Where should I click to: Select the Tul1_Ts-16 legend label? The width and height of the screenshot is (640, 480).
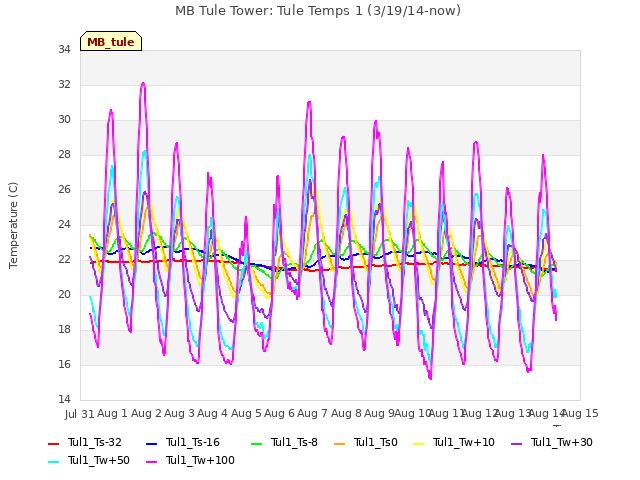click(193, 442)
